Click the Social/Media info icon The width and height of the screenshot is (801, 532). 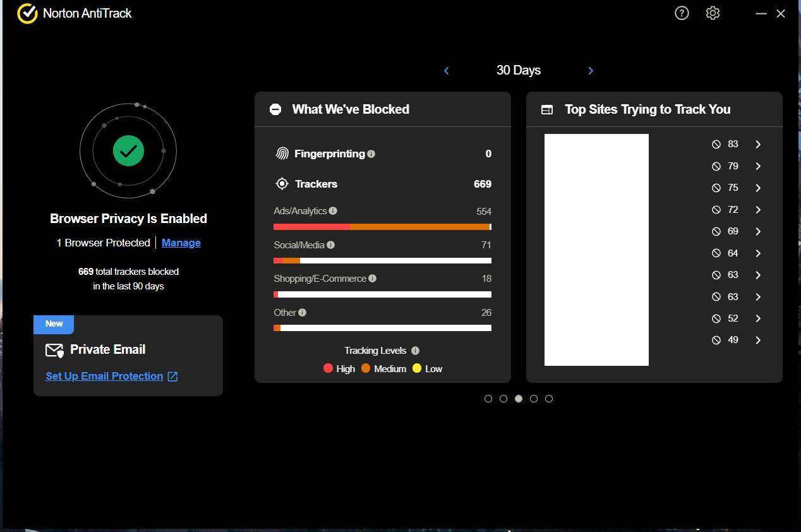pos(330,245)
